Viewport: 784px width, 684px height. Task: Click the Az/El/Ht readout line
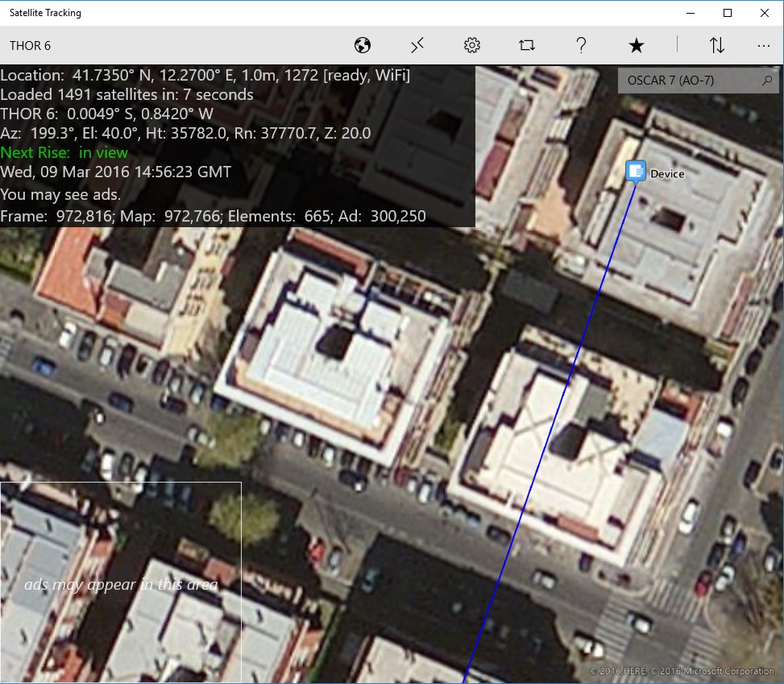tap(185, 134)
